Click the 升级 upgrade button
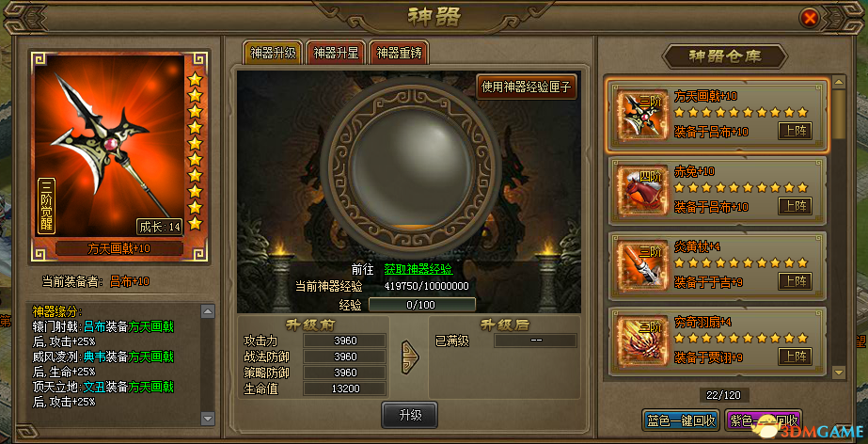Screen dimensions: 868x444 [x=410, y=415]
